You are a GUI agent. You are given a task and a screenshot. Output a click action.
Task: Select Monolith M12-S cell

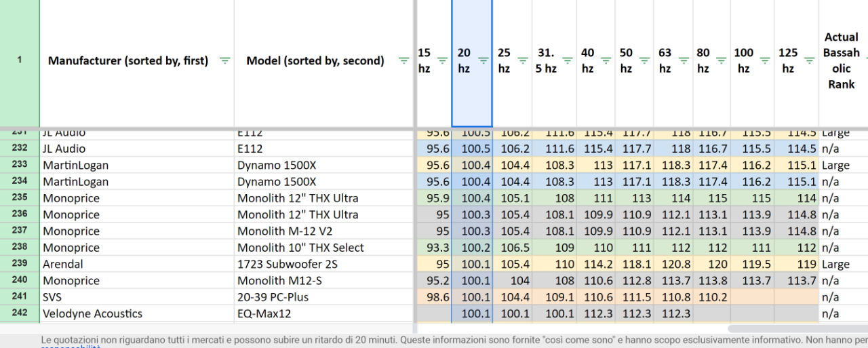[x=323, y=281]
